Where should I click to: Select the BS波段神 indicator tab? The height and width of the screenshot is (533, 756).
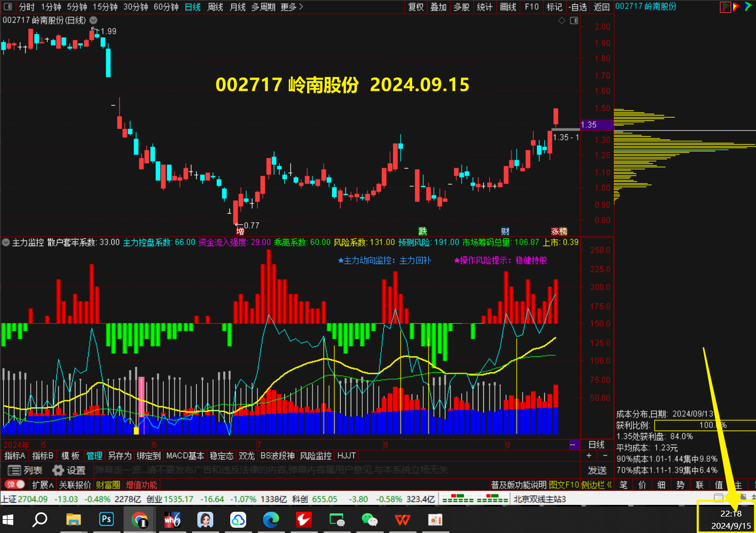[277, 456]
